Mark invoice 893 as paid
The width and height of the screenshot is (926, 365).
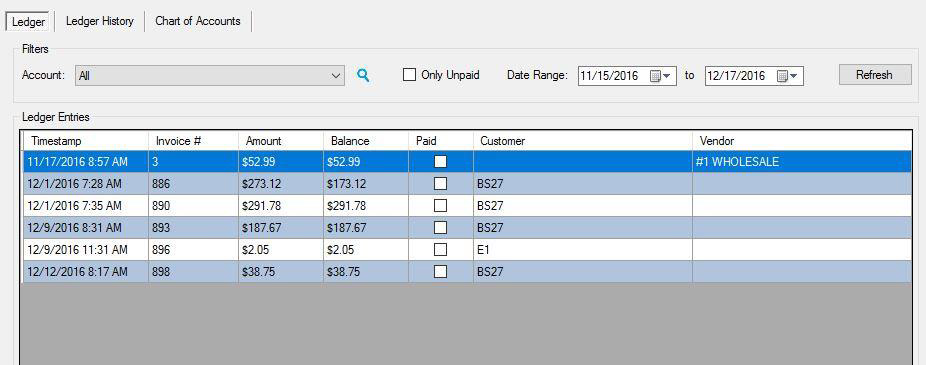tap(441, 227)
